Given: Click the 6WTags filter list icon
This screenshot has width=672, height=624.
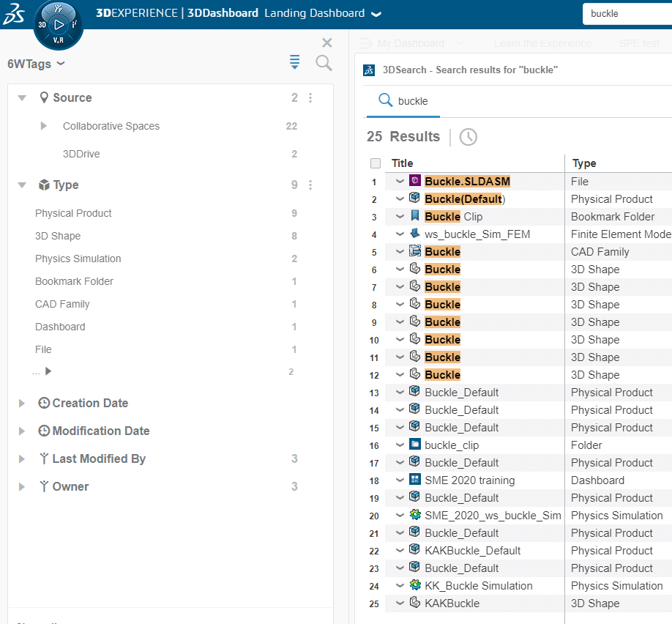Looking at the screenshot, I should [x=294, y=62].
